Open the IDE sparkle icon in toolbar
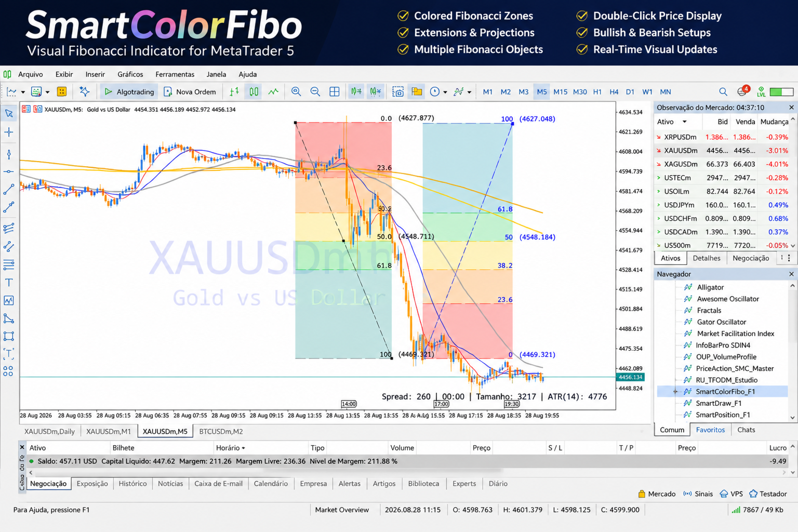This screenshot has height=532, width=798. tap(84, 92)
